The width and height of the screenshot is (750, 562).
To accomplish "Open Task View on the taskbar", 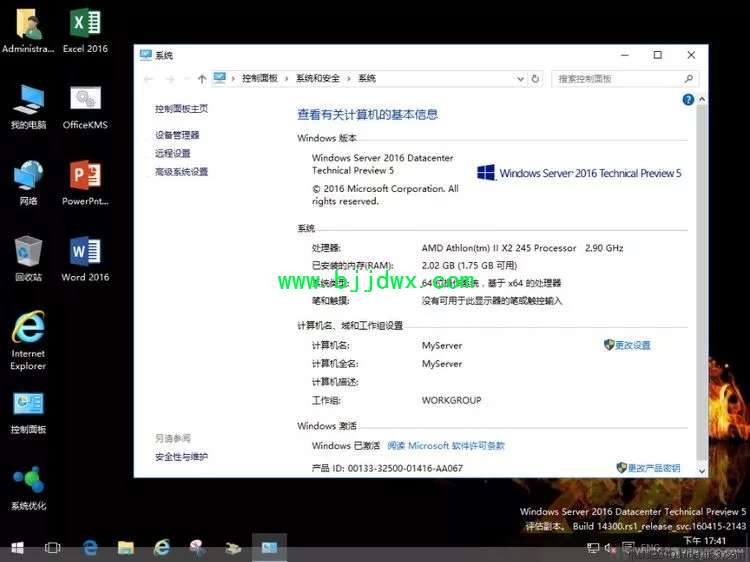I will (x=52, y=548).
